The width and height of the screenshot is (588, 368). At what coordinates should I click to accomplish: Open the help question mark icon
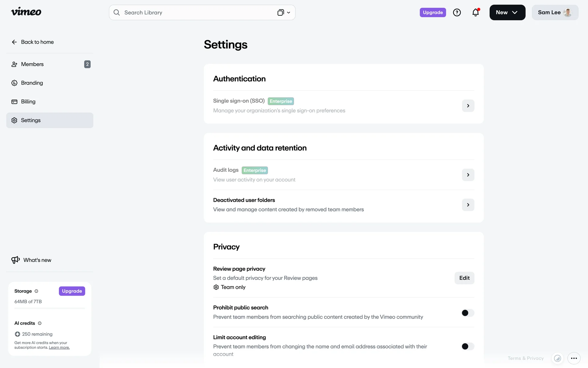coord(457,13)
